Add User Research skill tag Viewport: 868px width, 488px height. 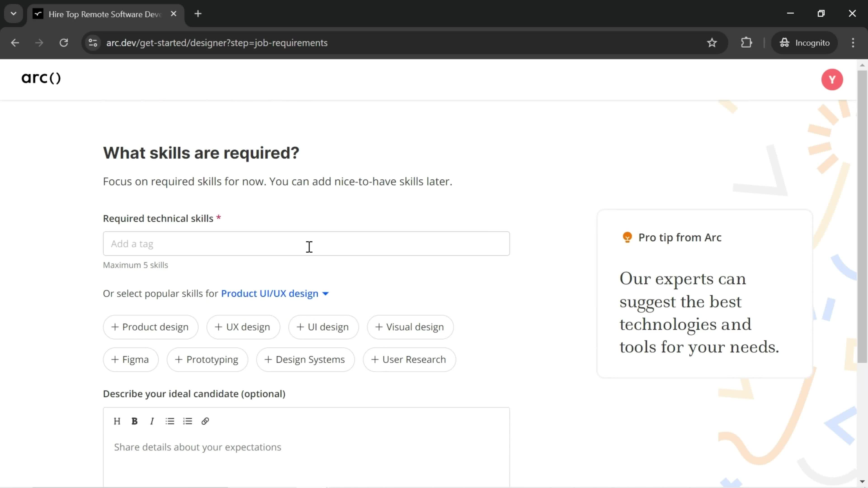click(x=408, y=359)
